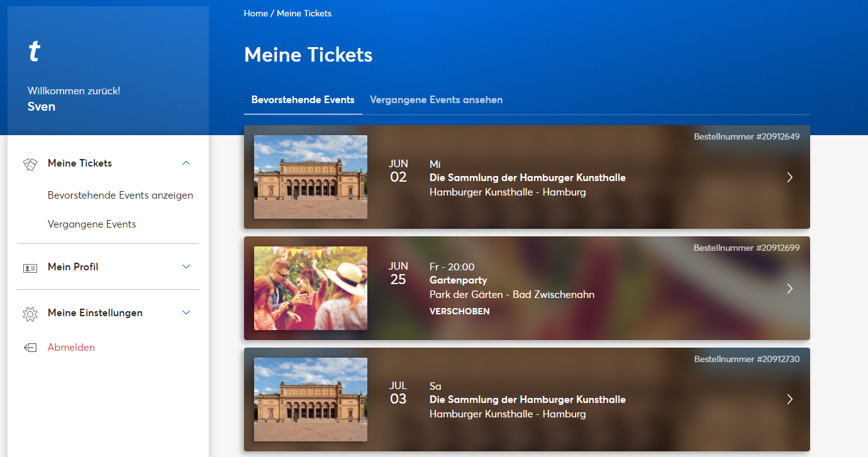Click the Kunsthalle thumbnail for Jun 02
The width and height of the screenshot is (868, 457).
pyautogui.click(x=311, y=177)
